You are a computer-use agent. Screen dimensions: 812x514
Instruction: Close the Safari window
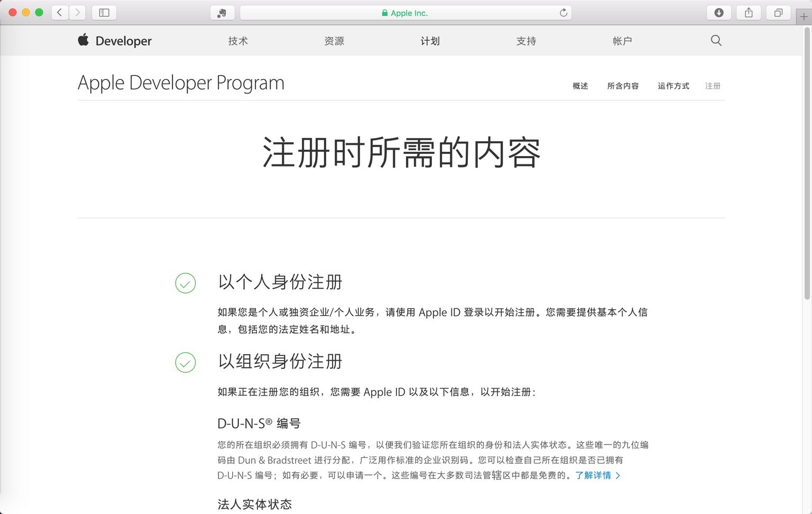click(x=13, y=12)
